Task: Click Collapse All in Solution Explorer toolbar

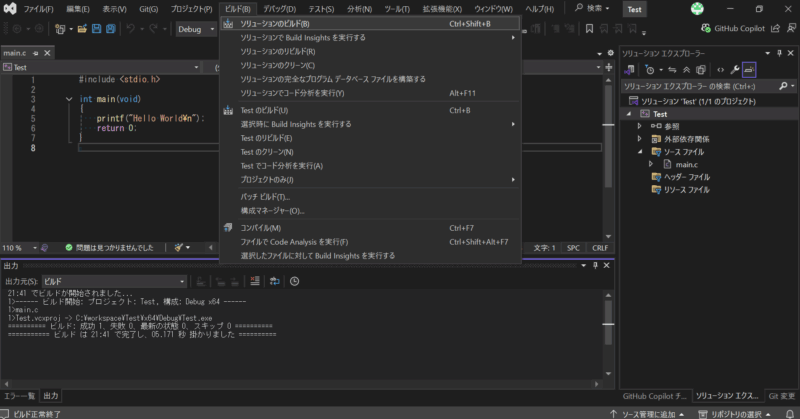Action: [686, 69]
